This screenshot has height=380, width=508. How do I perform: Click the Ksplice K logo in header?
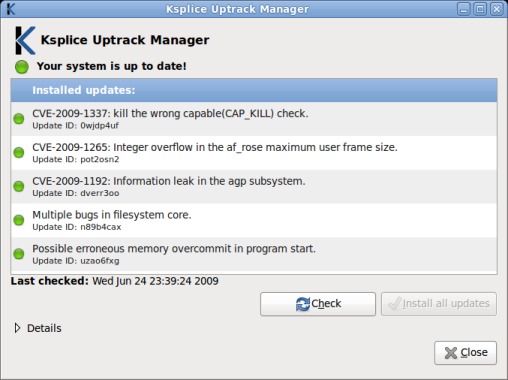point(25,40)
